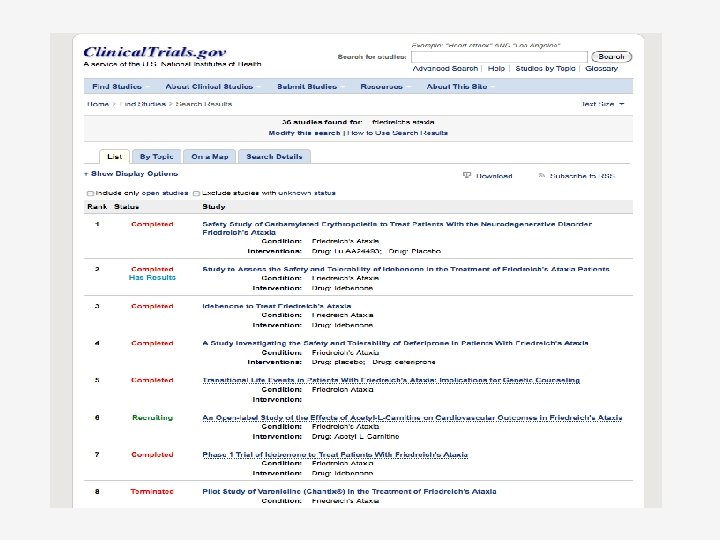Open Carbamylated Erythropoietin safety study
The width and height of the screenshot is (720, 540).
(397, 228)
